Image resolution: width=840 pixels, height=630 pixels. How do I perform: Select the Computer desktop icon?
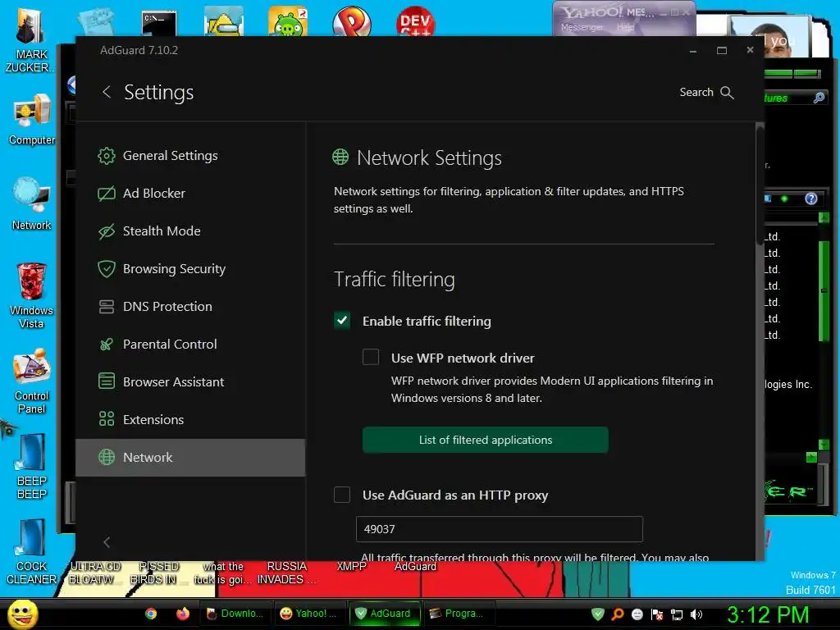pyautogui.click(x=32, y=120)
